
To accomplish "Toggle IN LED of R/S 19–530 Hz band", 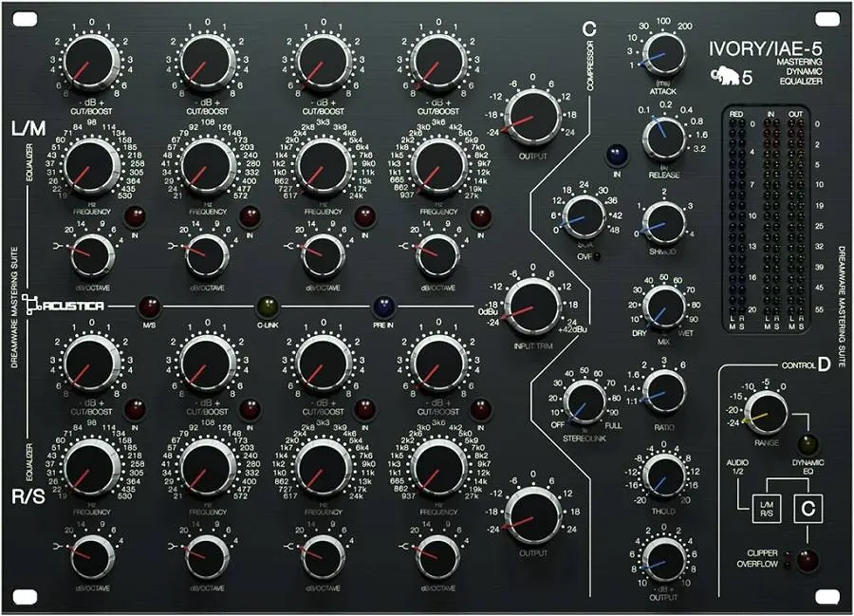I will 135,409.
